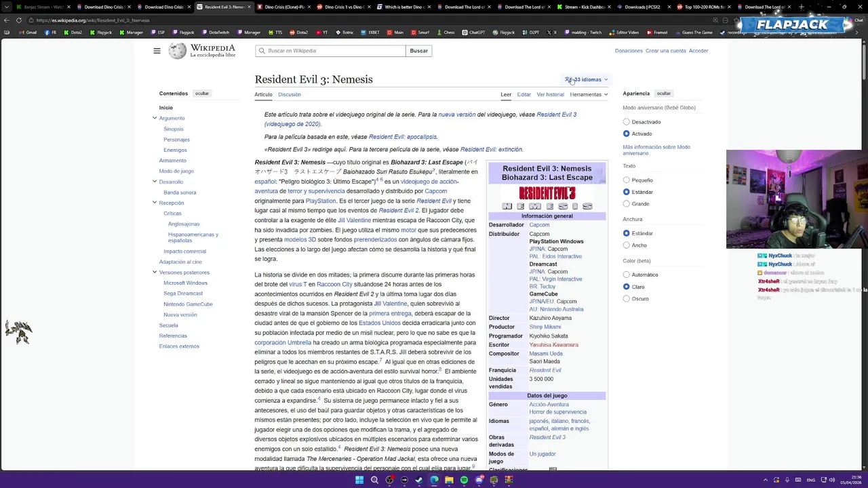The height and width of the screenshot is (488, 868).
Task: Collapse the Argumento section in contents
Action: (x=155, y=118)
